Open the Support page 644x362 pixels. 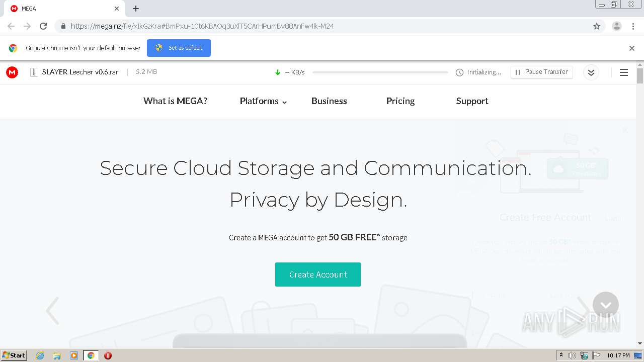pos(472,101)
